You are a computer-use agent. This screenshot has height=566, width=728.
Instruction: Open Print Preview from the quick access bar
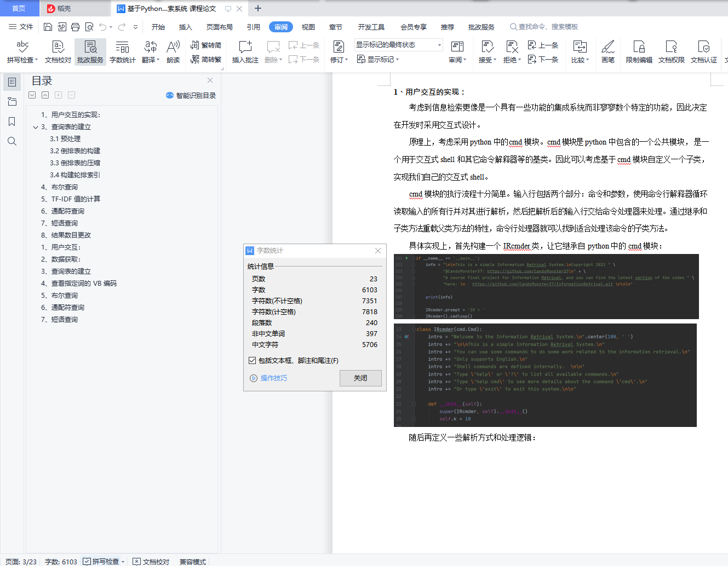point(89,27)
